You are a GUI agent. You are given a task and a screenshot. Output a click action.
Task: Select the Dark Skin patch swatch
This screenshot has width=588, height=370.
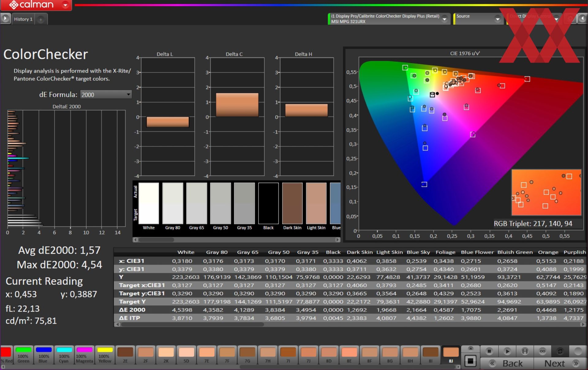pyautogui.click(x=292, y=203)
